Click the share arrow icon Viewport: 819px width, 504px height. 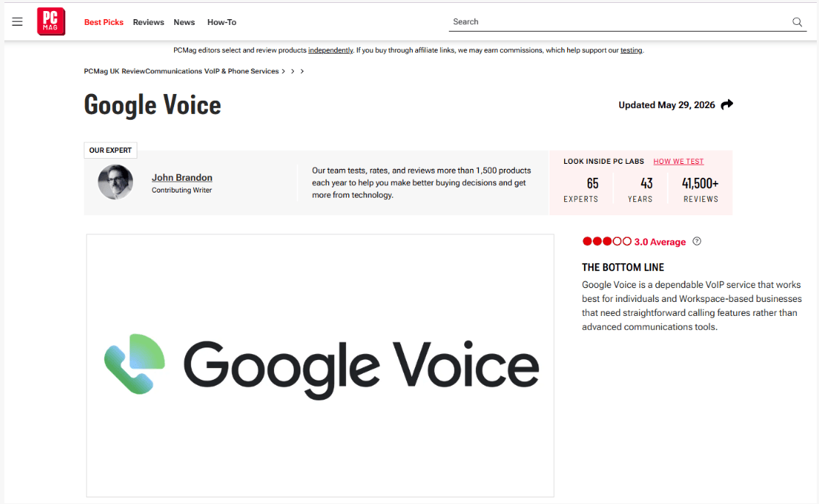pyautogui.click(x=727, y=104)
